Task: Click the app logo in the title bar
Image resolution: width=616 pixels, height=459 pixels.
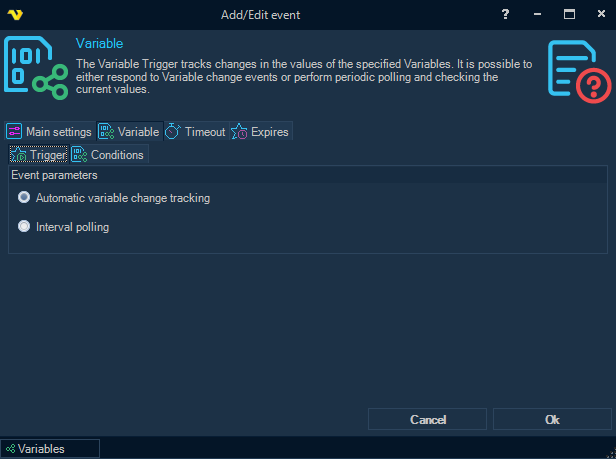Action: point(13,14)
